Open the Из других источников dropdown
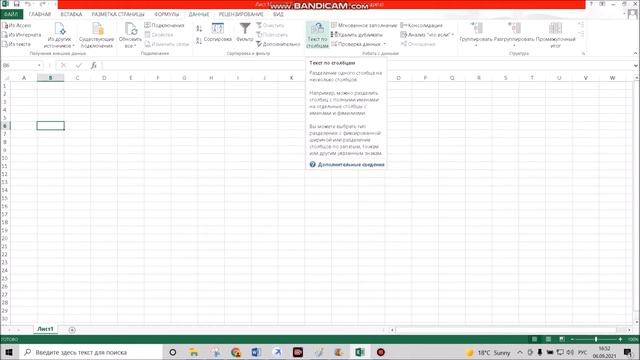 coord(59,35)
